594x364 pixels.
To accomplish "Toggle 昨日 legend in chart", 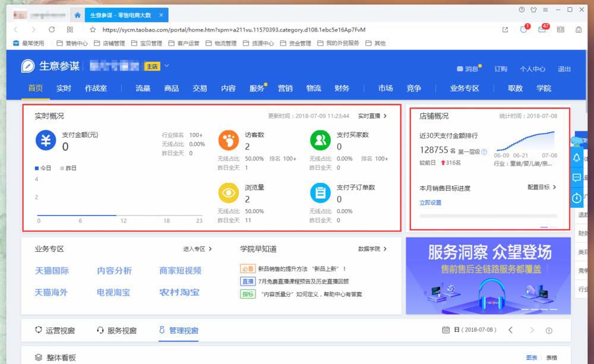I will pyautogui.click(x=68, y=168).
